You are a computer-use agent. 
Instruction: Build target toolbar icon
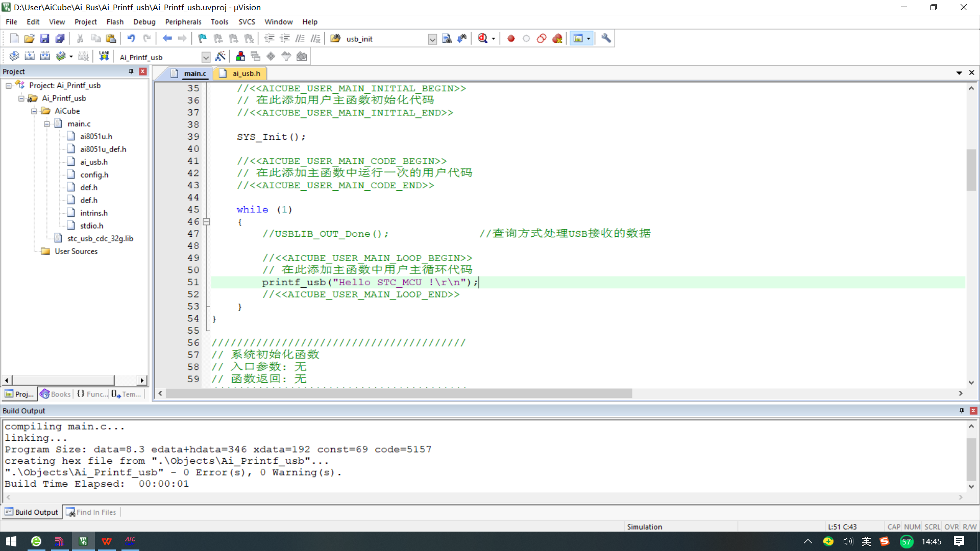tap(30, 57)
